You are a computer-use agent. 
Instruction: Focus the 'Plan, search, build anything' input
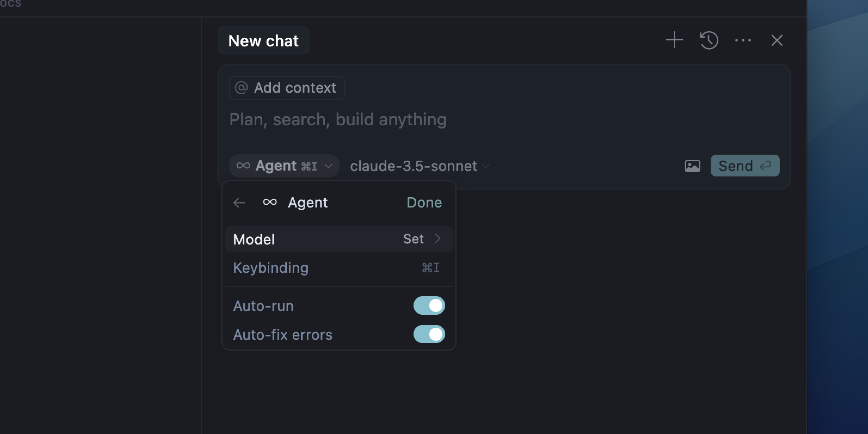point(438,120)
